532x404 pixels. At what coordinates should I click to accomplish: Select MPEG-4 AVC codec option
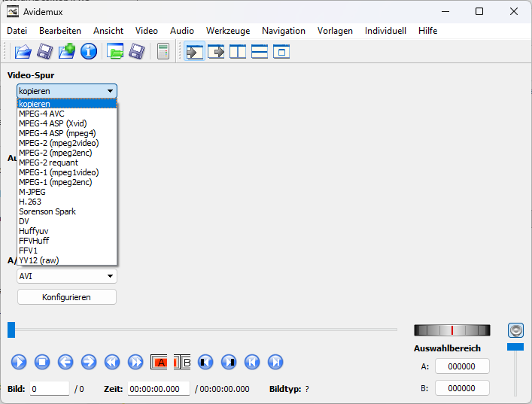click(x=67, y=114)
